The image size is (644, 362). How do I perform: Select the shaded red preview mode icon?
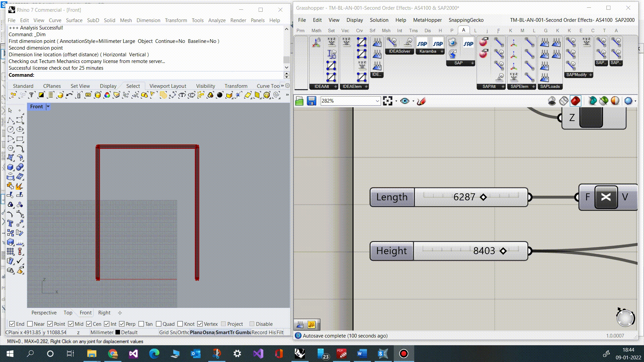[x=575, y=101]
